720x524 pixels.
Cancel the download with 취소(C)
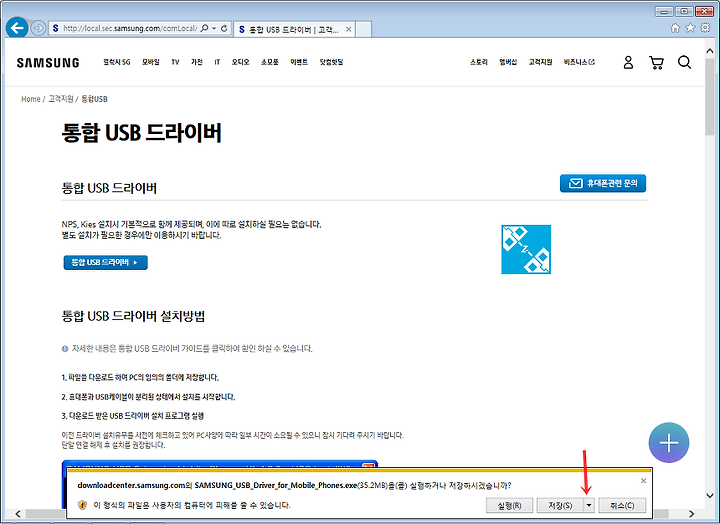622,506
